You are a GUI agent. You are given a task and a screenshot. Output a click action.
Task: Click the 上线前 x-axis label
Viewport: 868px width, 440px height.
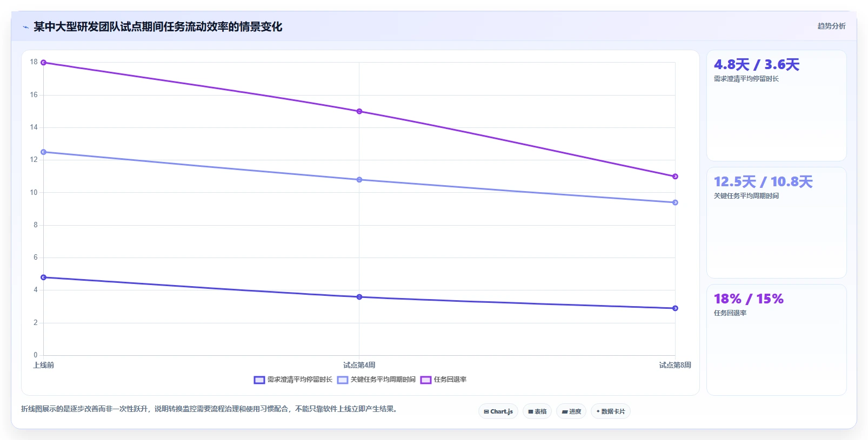(44, 365)
